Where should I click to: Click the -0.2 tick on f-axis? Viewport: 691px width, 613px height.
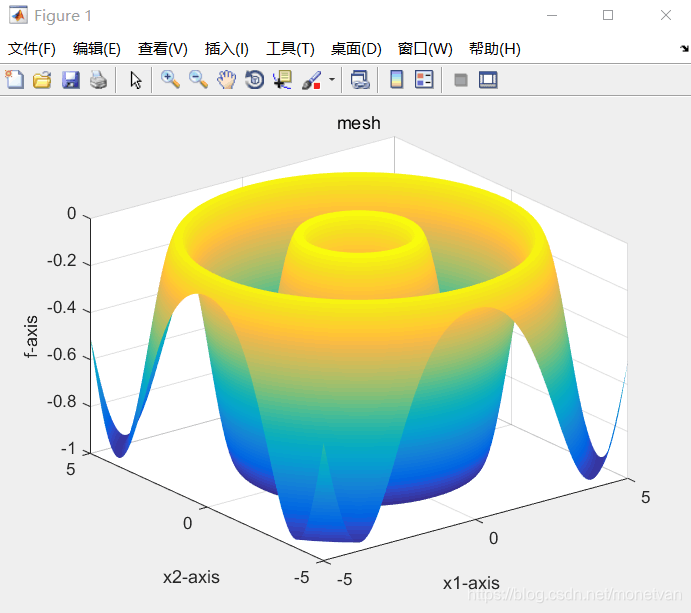(x=62, y=260)
